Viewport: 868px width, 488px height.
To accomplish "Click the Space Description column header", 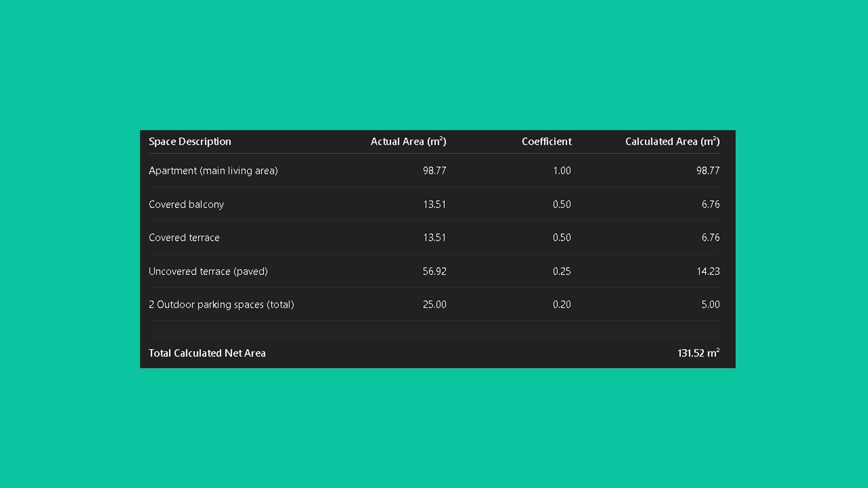I will (190, 142).
